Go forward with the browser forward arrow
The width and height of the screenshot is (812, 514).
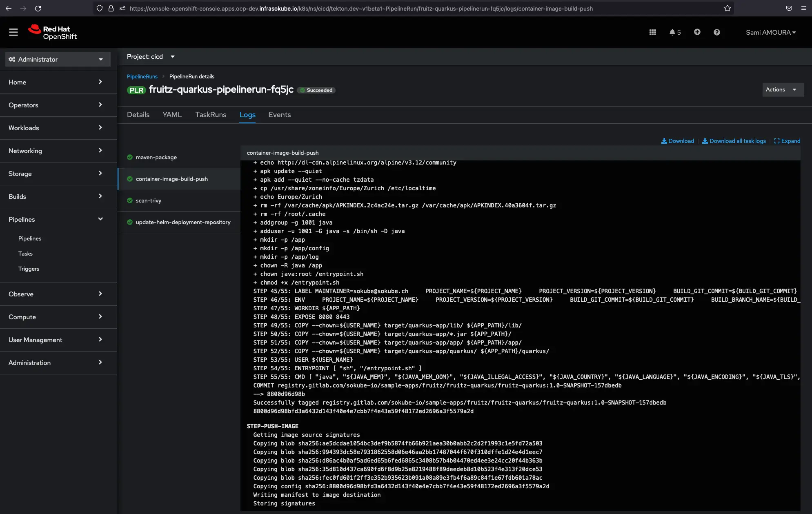(23, 8)
